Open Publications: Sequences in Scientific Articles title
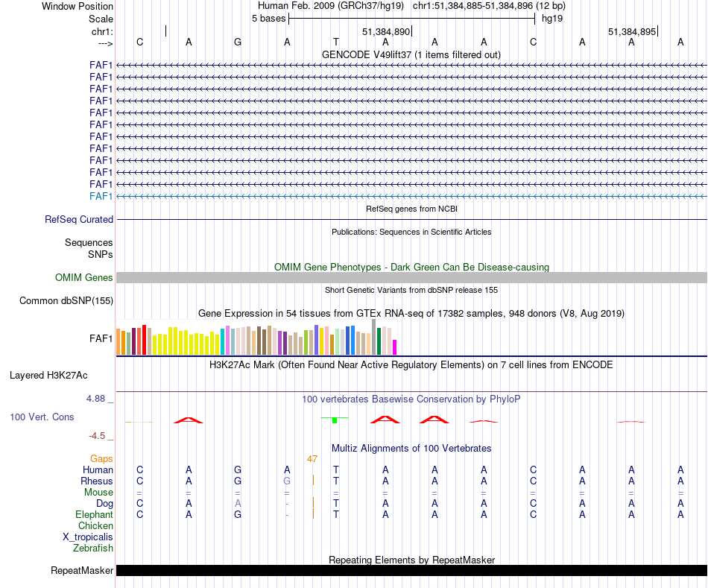This screenshot has height=588, width=708. [411, 232]
